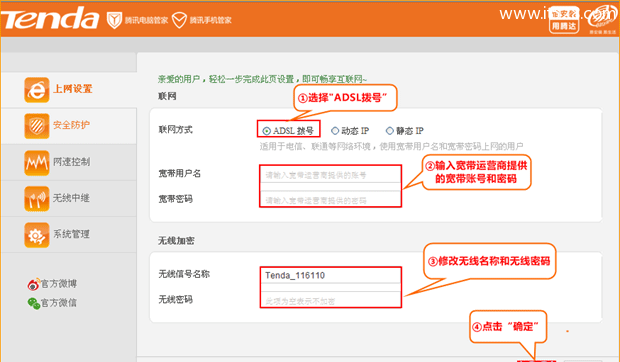Screen dimensions: 620x362
Task: Click the Weibo icon in sidebar
Action: click(x=34, y=284)
